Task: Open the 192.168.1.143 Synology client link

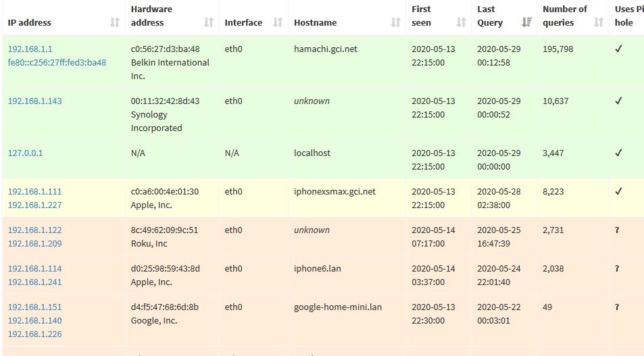Action: tap(35, 101)
